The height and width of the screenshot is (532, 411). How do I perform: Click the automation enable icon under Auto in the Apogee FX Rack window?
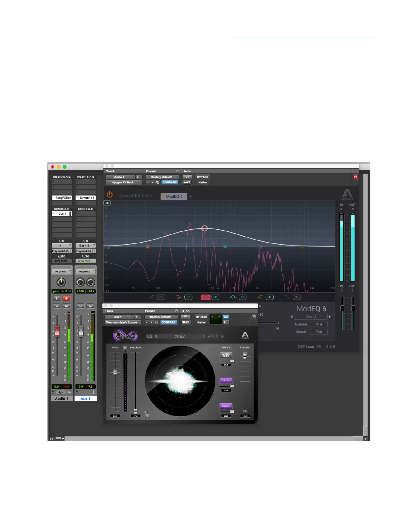pyautogui.click(x=187, y=177)
